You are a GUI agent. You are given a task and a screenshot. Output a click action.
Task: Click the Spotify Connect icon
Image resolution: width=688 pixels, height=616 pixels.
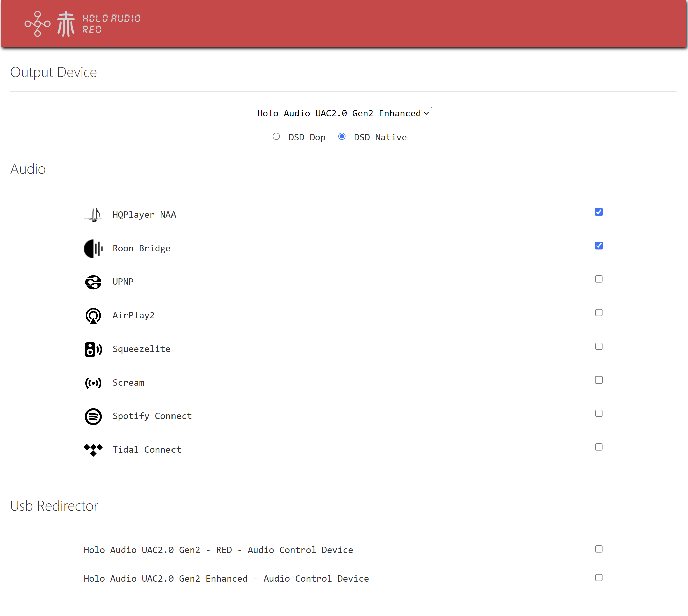point(93,416)
